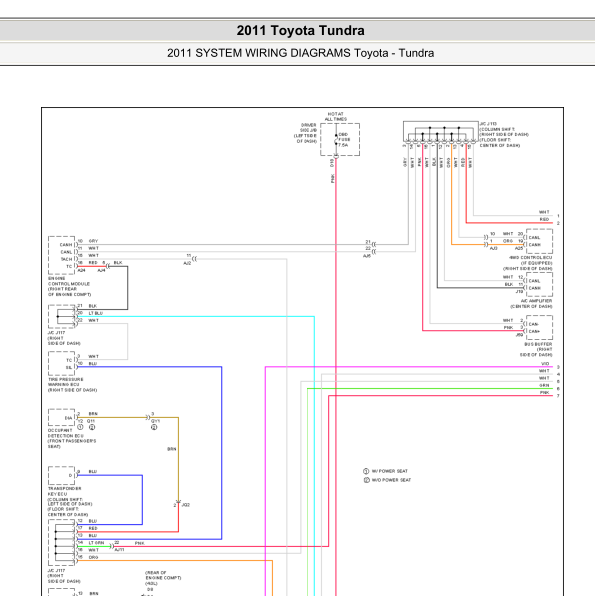
Task: Click the "A25" connector label
Action: tap(519, 248)
